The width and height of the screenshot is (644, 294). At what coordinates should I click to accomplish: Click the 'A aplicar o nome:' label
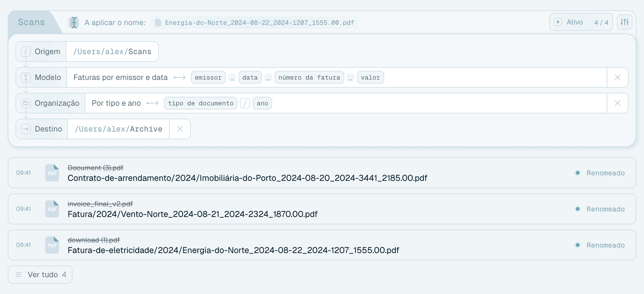(115, 23)
